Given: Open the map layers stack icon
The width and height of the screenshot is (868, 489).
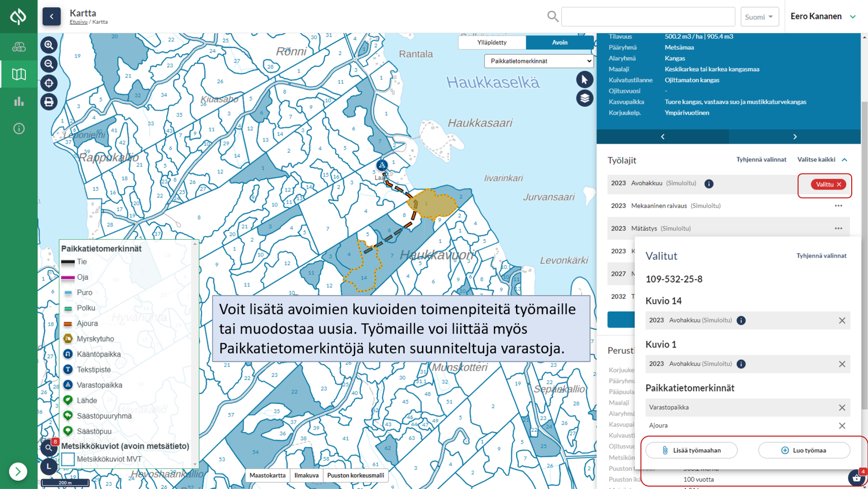Looking at the screenshot, I should 584,98.
